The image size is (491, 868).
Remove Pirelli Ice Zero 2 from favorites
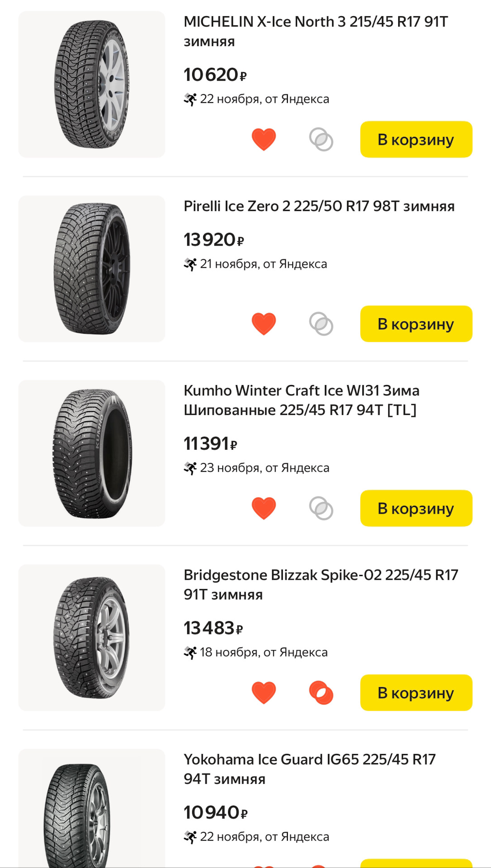tap(263, 324)
